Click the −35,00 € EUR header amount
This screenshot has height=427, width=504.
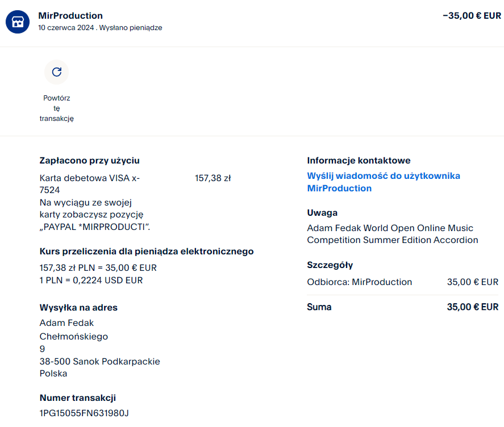click(471, 16)
